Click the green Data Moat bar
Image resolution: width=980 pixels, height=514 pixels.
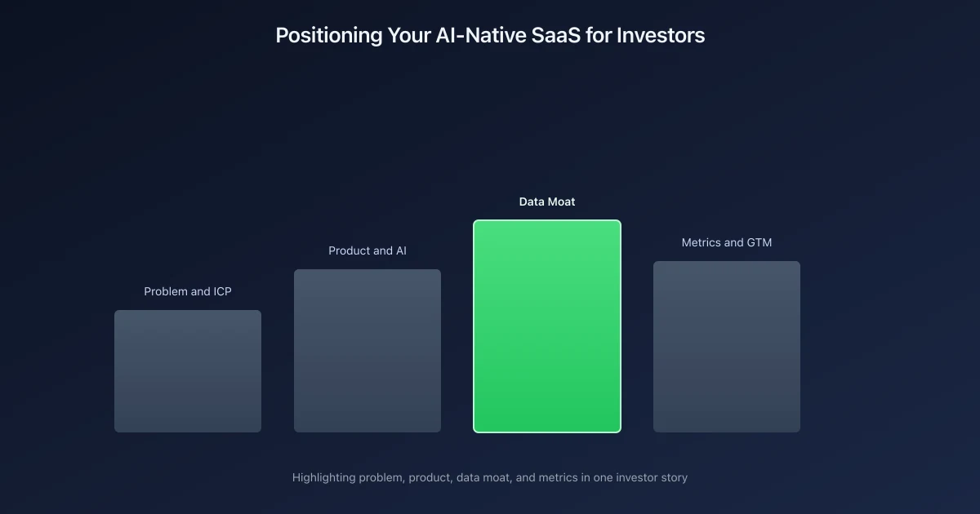(547, 326)
